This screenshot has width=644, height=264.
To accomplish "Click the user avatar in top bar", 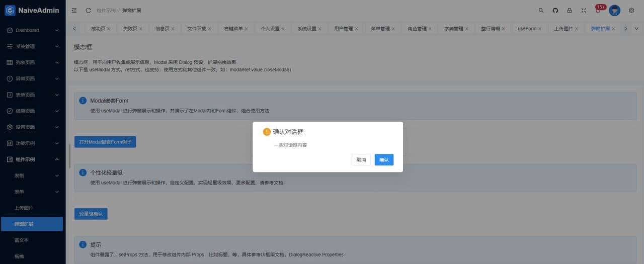I will click(x=614, y=10).
